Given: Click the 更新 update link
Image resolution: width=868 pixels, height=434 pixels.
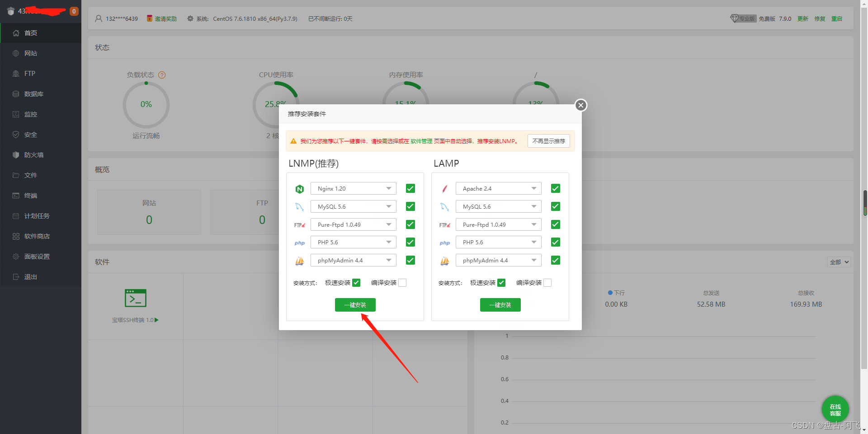Looking at the screenshot, I should [x=803, y=19].
